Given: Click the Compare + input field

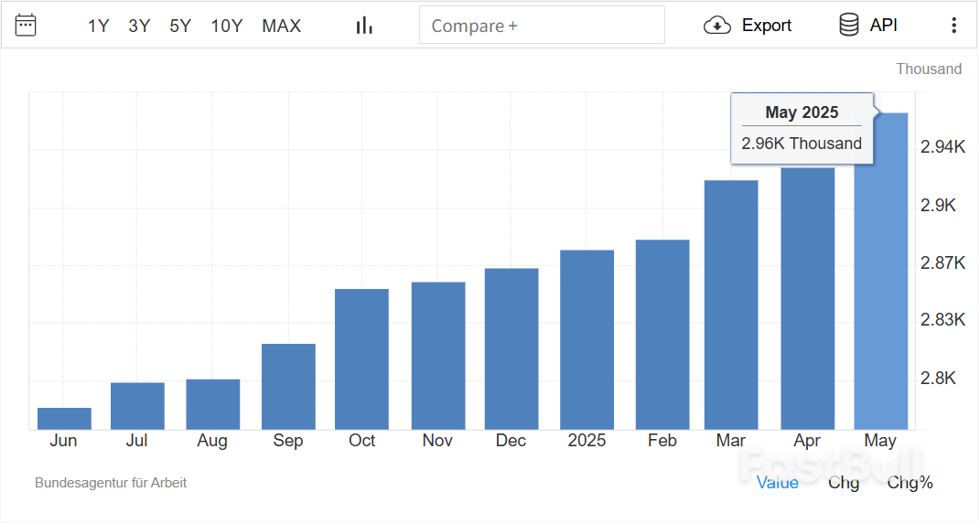Looking at the screenshot, I should click(542, 25).
